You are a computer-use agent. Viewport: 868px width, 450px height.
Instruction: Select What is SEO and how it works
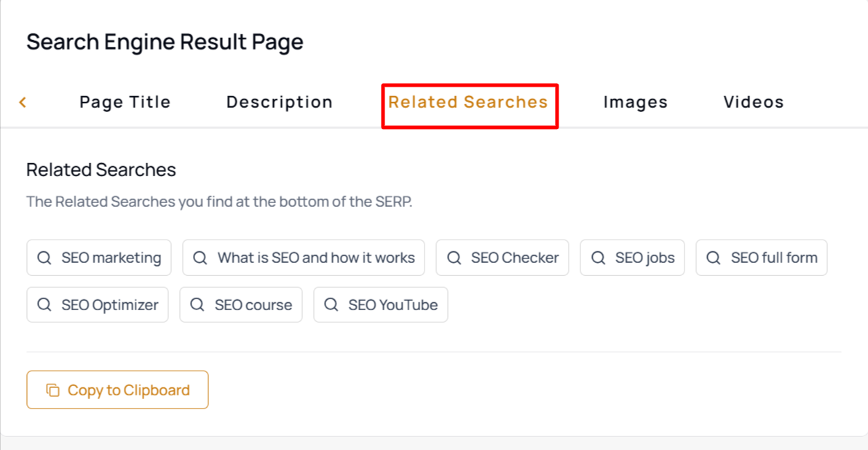tap(304, 258)
